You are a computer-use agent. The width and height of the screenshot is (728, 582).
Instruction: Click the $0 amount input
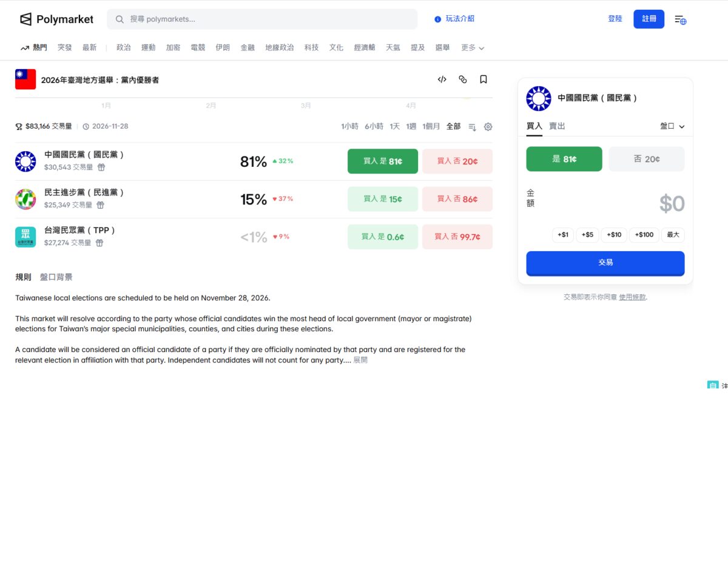(x=672, y=204)
